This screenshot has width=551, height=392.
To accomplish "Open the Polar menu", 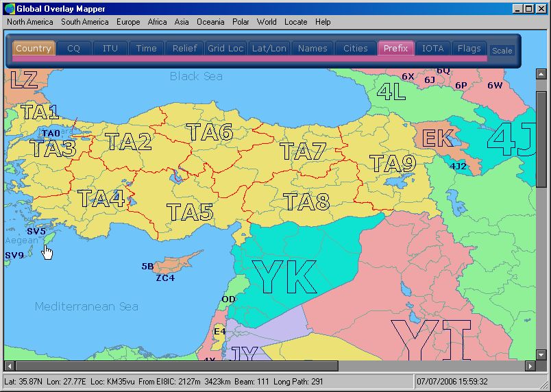I will point(241,22).
